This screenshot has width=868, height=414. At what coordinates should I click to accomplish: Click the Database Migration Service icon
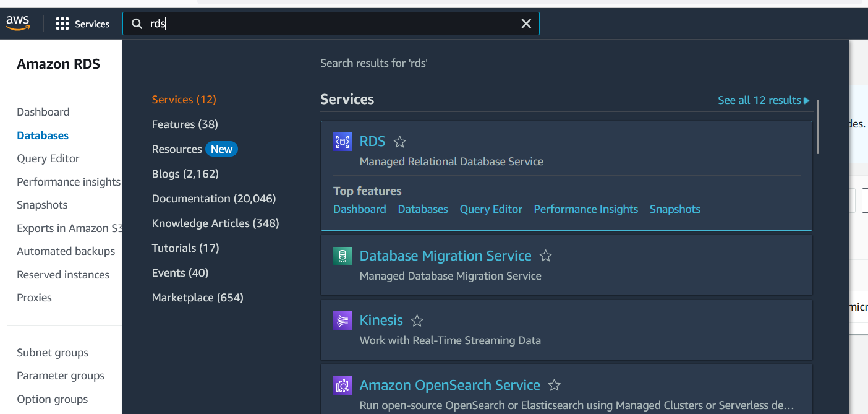pyautogui.click(x=343, y=256)
